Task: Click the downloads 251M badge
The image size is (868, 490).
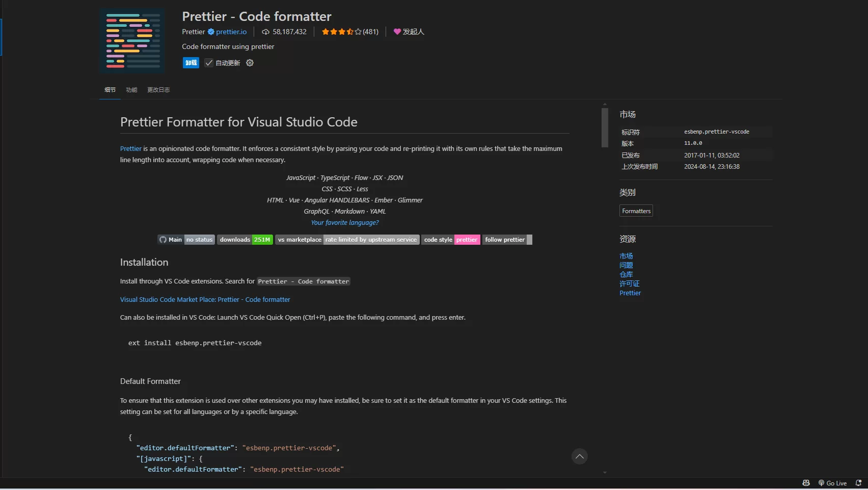Action: 245,240
